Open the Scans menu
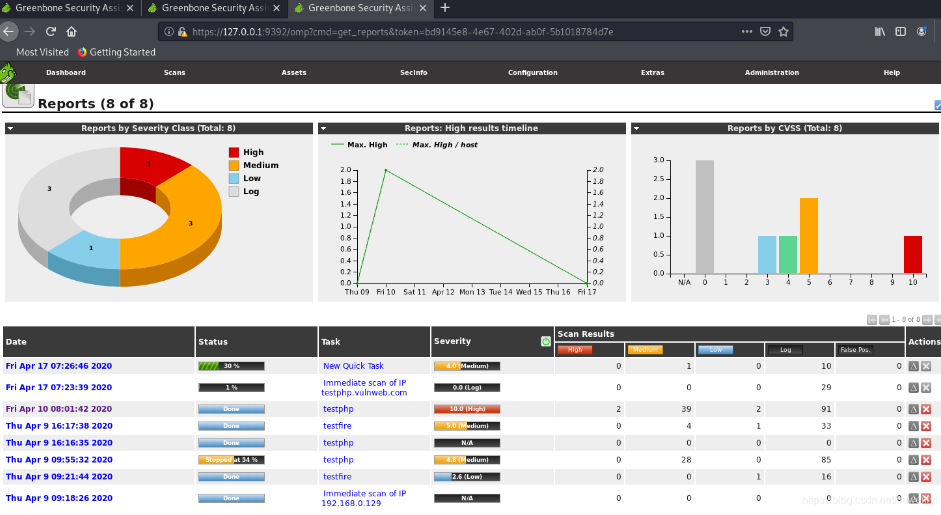Image resolution: width=941 pixels, height=515 pixels. pyautogui.click(x=175, y=73)
